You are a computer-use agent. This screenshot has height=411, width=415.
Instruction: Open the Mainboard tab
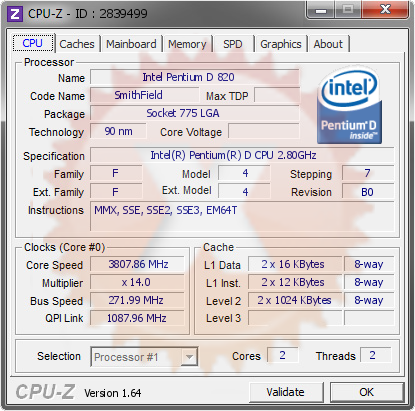pyautogui.click(x=131, y=44)
